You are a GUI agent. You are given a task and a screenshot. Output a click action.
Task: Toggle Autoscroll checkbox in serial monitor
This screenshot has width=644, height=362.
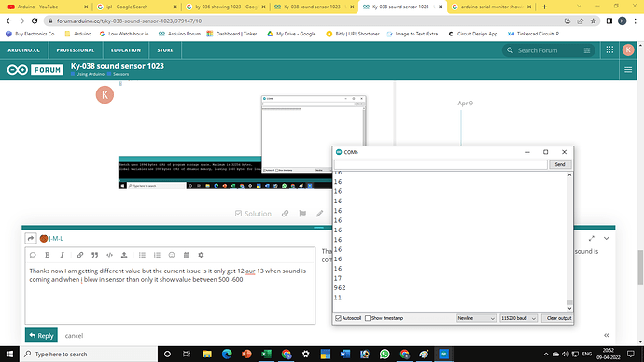pyautogui.click(x=339, y=318)
